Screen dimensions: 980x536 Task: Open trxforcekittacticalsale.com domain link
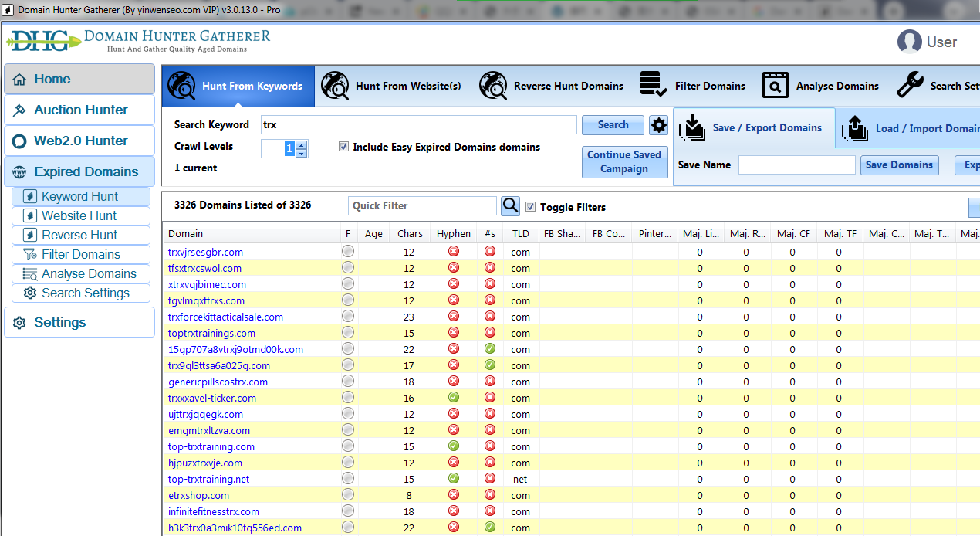pyautogui.click(x=225, y=317)
